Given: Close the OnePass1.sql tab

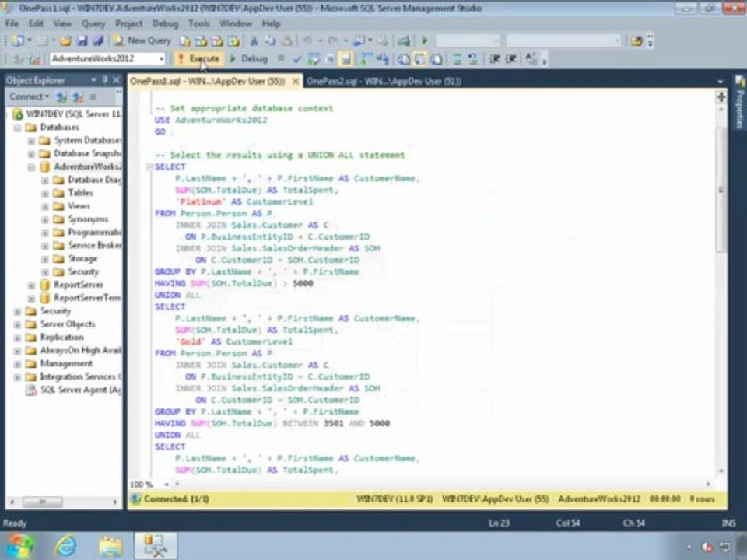Looking at the screenshot, I should tap(296, 82).
